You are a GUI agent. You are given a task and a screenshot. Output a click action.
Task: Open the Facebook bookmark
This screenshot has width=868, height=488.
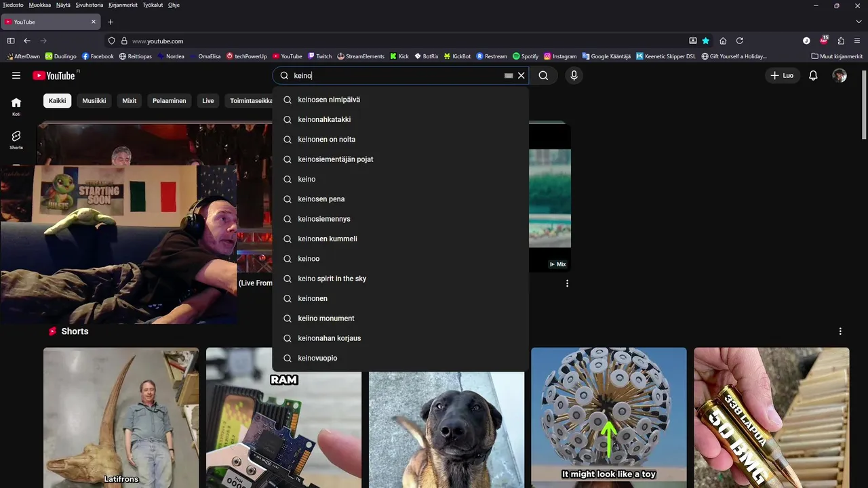coord(98,56)
